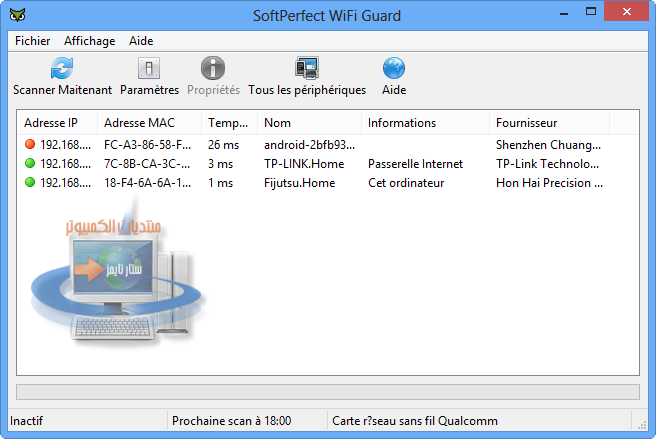Sort by Informations column header

point(425,123)
